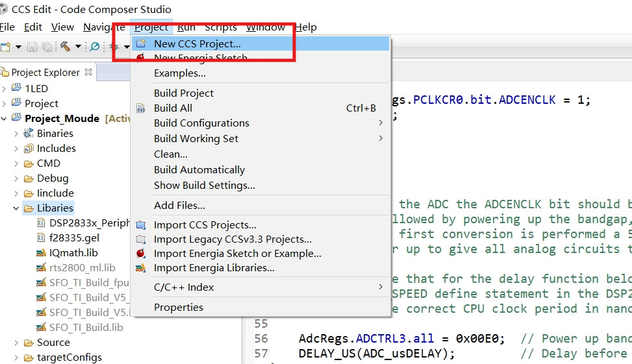Screen dimensions: 632x364
Task: Expand the CMD folder
Action: tap(16, 164)
